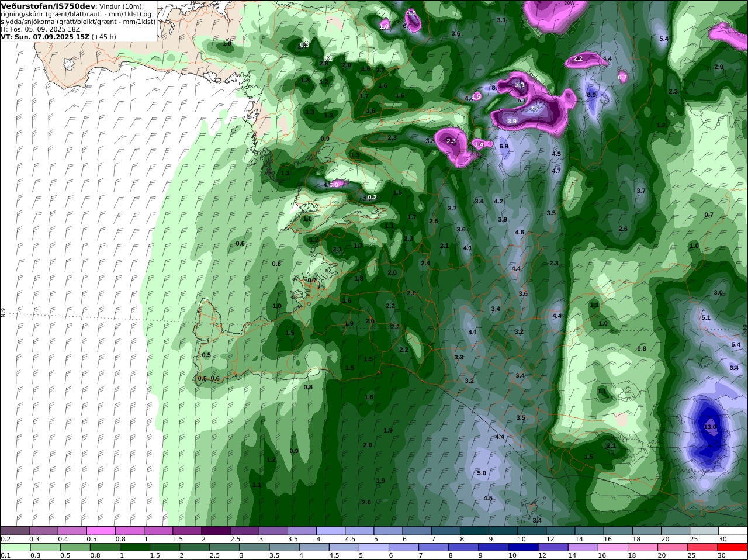748x560 pixels.
Task: Click the '64N' latitude label at left edge
Action: tap(3, 312)
